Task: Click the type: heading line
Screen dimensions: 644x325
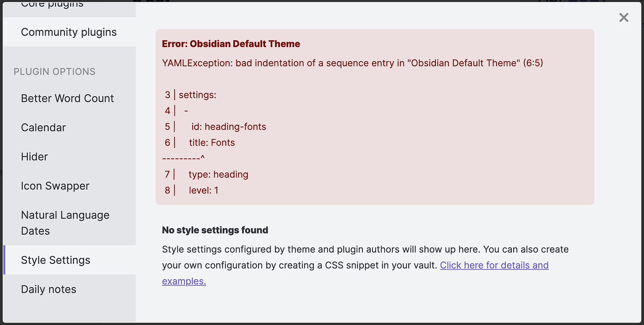Action: [218, 174]
